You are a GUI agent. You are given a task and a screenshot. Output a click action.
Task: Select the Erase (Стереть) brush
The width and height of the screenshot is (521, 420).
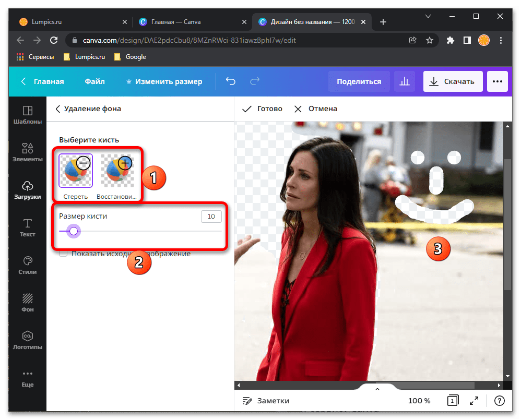point(76,171)
